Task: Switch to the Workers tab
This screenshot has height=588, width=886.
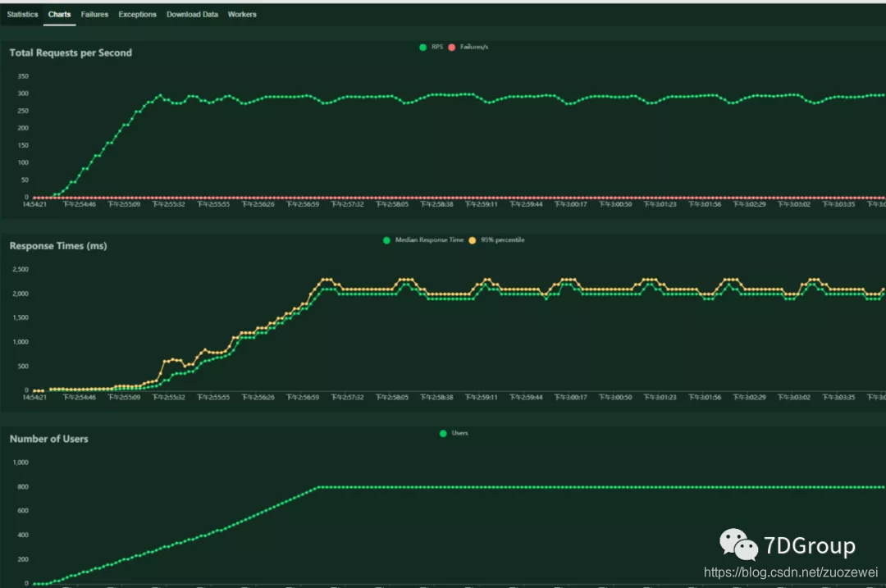Action: [x=242, y=14]
